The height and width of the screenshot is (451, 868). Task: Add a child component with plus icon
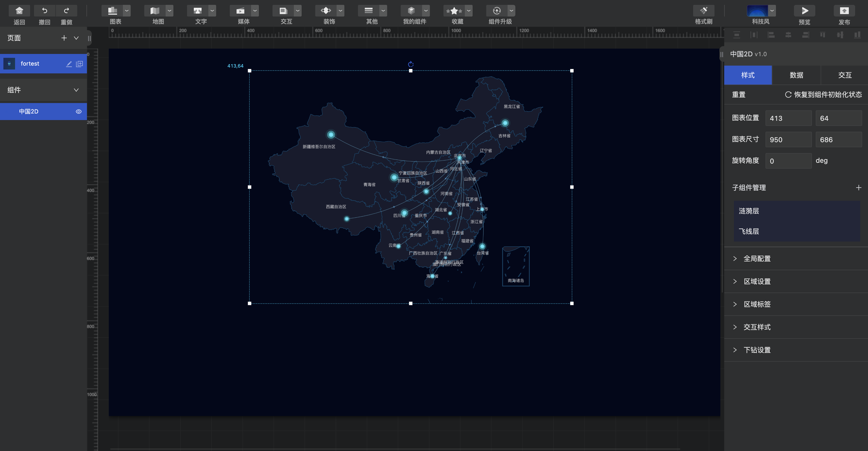coord(859,188)
